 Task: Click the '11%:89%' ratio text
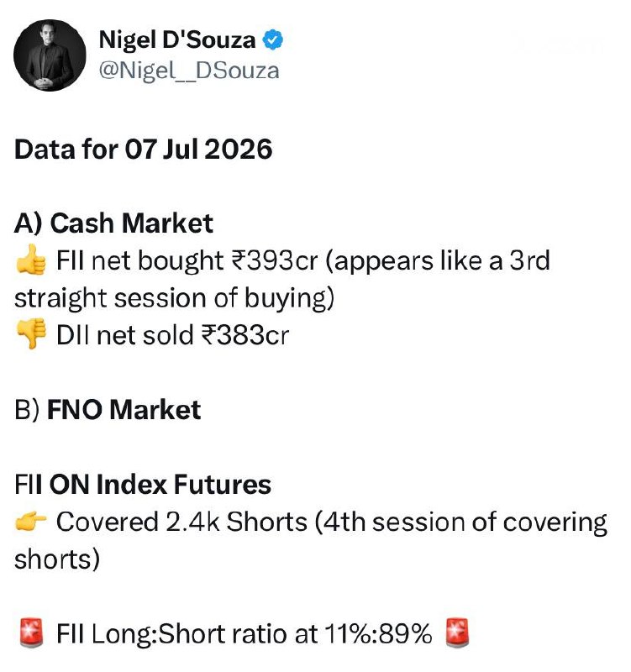pos(378,633)
